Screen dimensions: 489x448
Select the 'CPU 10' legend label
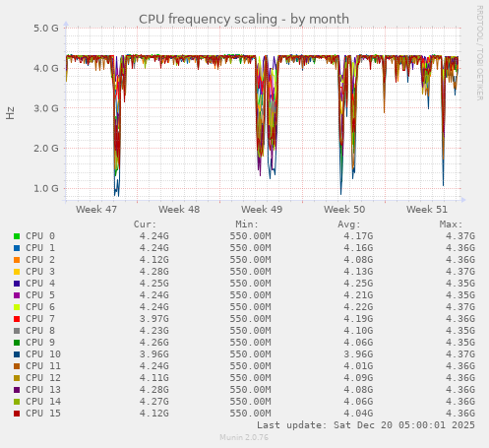(x=43, y=354)
